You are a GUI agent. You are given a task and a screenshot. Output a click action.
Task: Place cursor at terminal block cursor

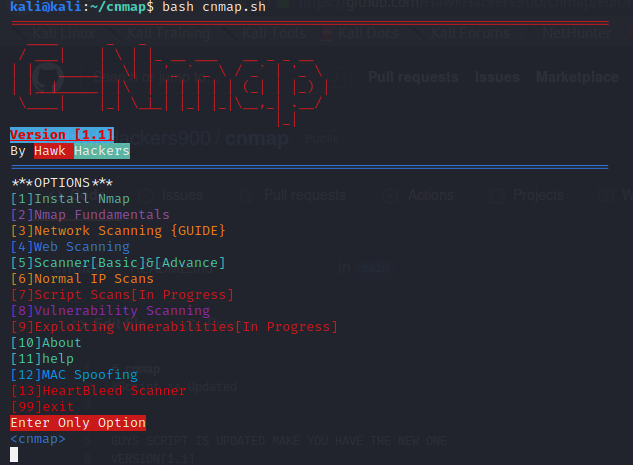[x=14, y=455]
